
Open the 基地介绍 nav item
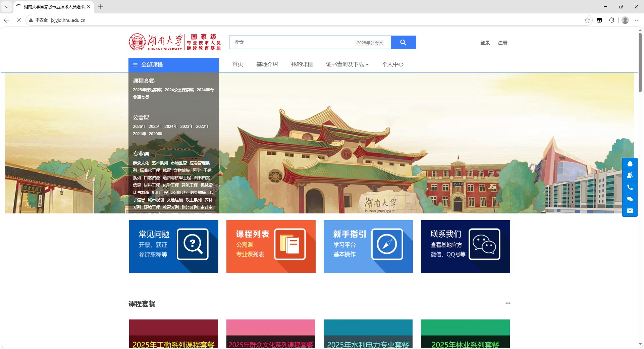click(267, 64)
